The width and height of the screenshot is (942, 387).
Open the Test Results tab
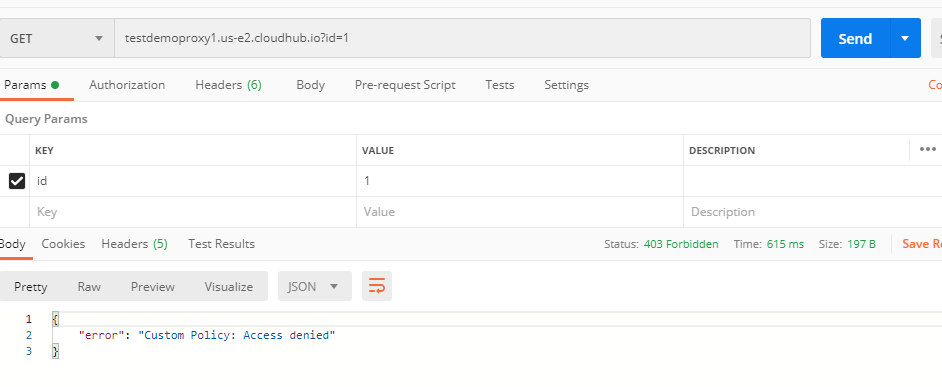click(x=222, y=244)
